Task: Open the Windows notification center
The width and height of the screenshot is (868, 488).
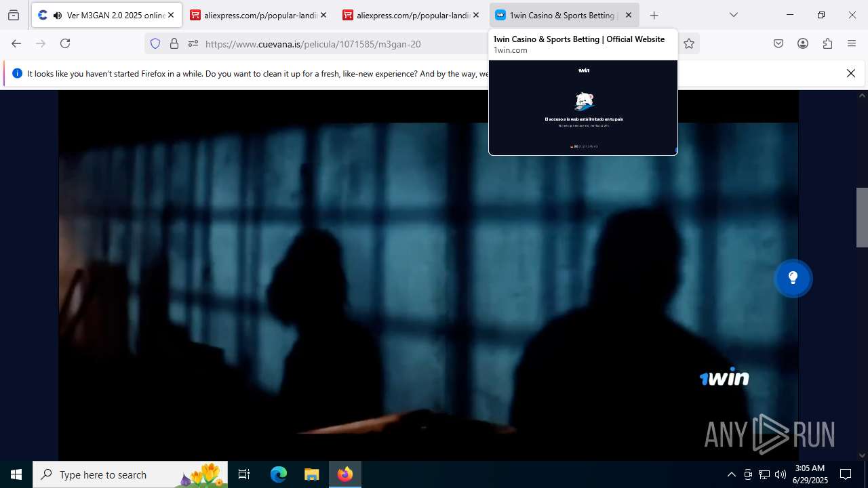Action: pyautogui.click(x=846, y=474)
